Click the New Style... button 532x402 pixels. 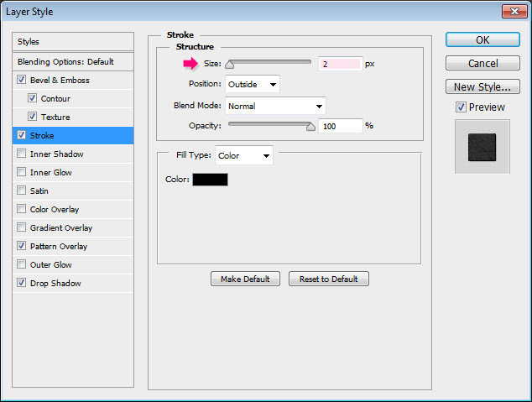click(482, 87)
